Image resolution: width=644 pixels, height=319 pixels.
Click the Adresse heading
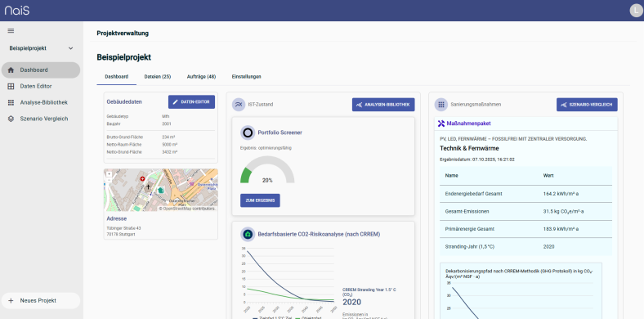pos(117,218)
